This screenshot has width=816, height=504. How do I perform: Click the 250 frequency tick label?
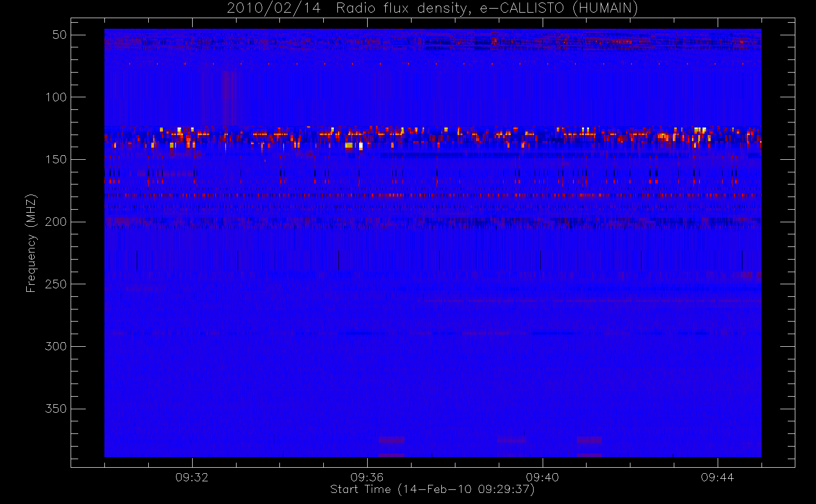point(56,284)
